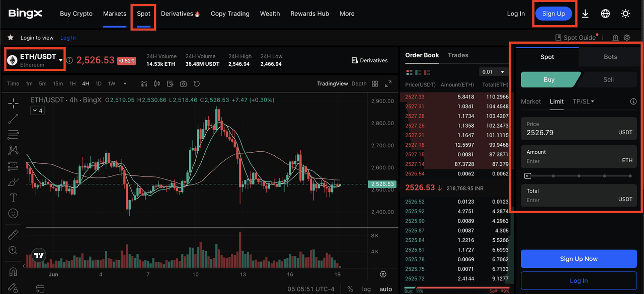Switch to the Bots tab
The width and height of the screenshot is (644, 294).
[x=610, y=57]
